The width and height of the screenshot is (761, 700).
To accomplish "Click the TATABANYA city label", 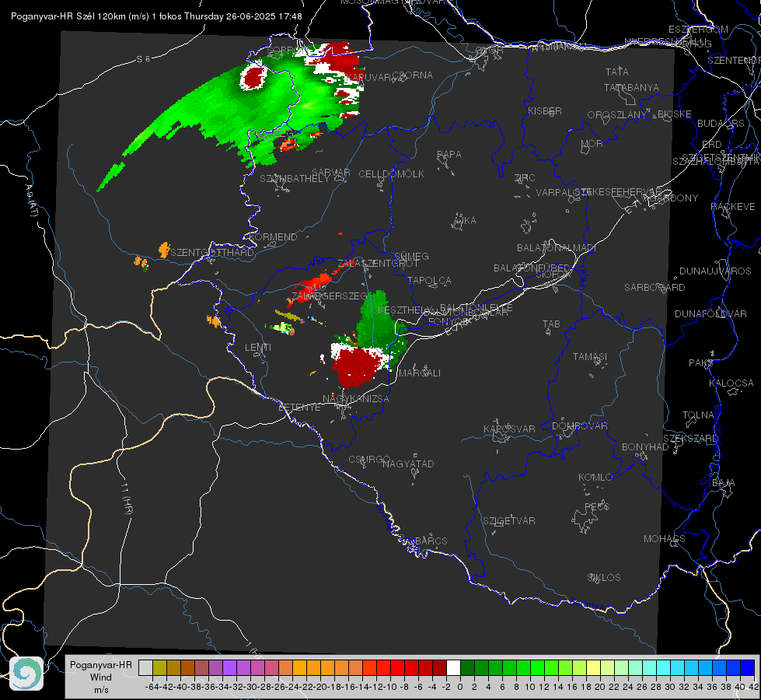I will click(x=631, y=87).
